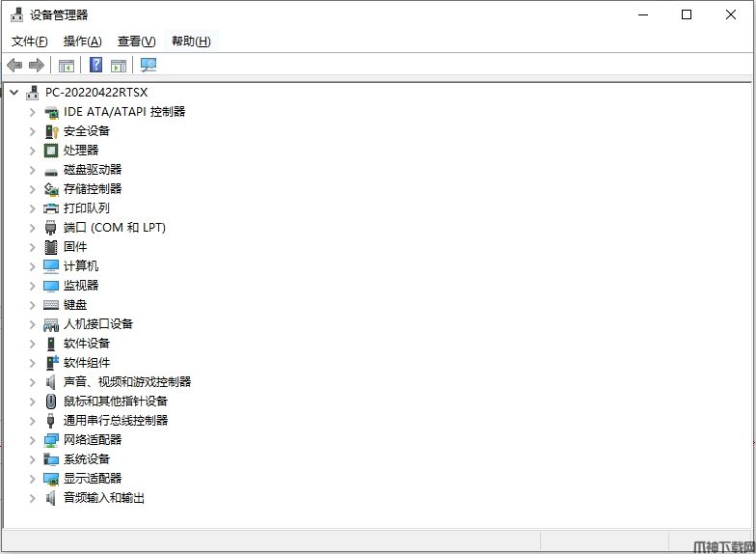
Task: Click the 打印队列 printer icon
Action: tap(51, 208)
